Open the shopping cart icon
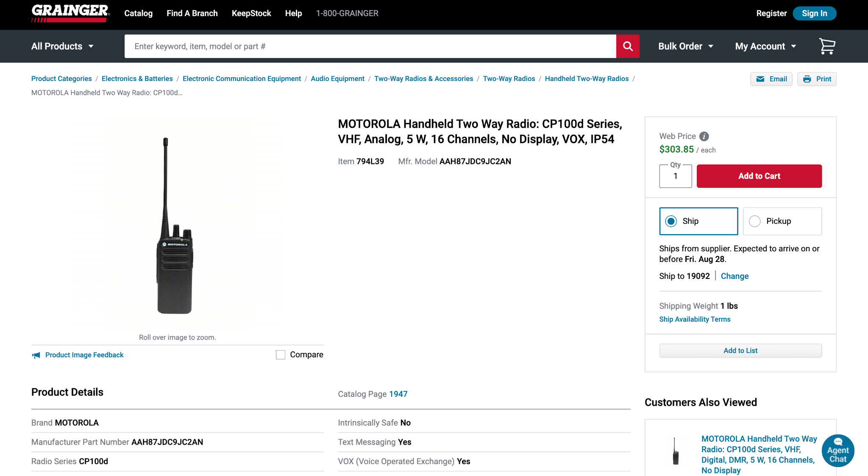868x476 pixels. coord(827,46)
